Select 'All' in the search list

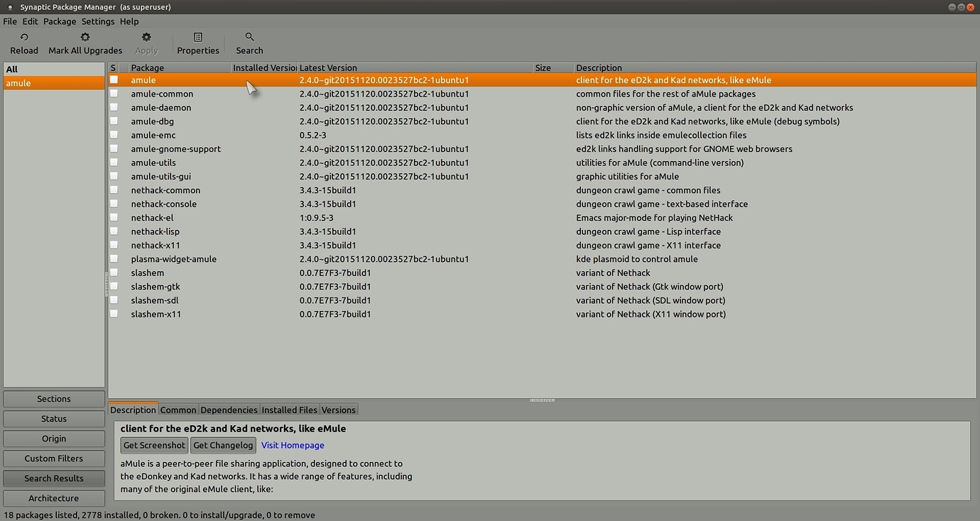[54, 69]
